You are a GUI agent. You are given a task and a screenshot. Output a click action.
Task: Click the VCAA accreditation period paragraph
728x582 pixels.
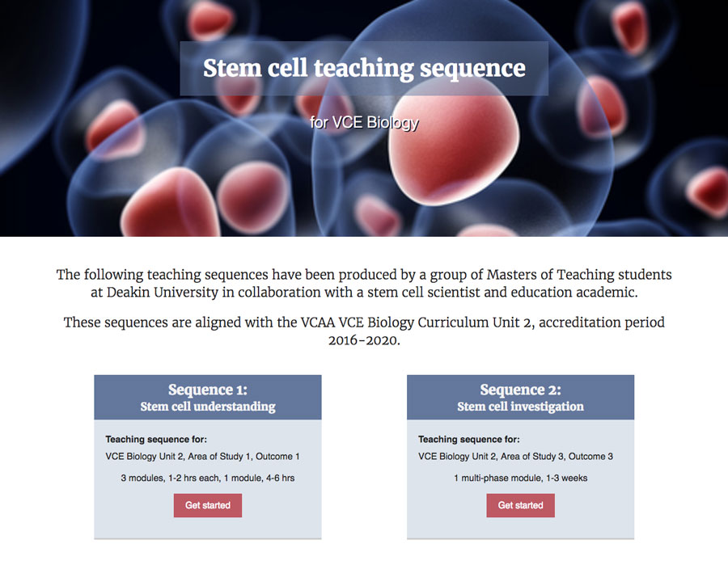click(364, 331)
